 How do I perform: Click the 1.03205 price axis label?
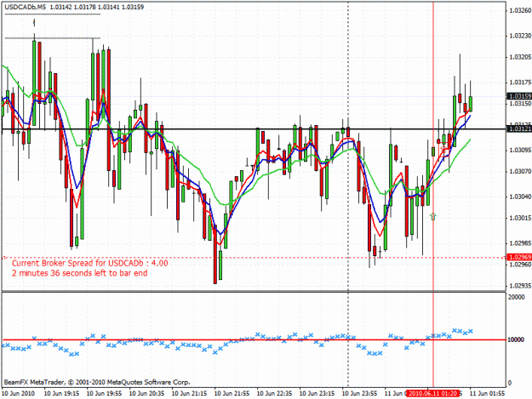coord(520,57)
